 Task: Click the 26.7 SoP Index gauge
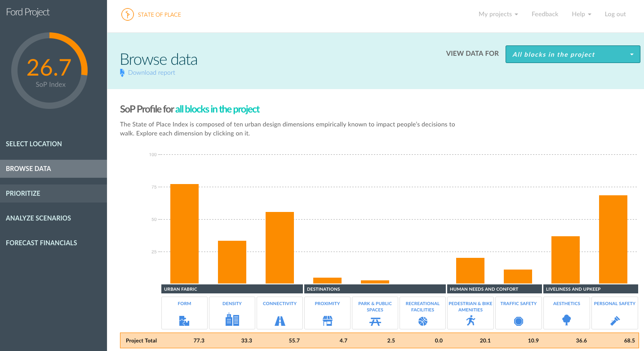click(x=49, y=71)
